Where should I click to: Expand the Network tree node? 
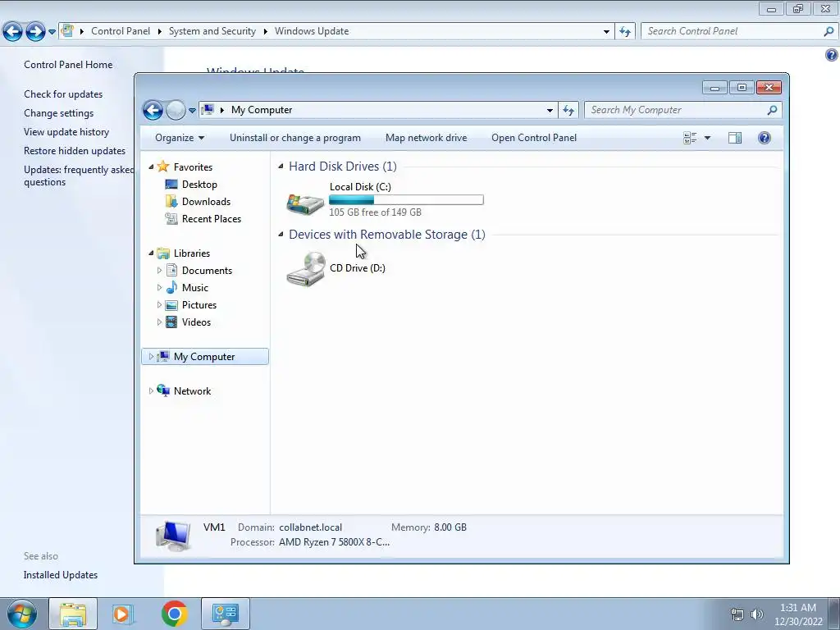point(151,391)
